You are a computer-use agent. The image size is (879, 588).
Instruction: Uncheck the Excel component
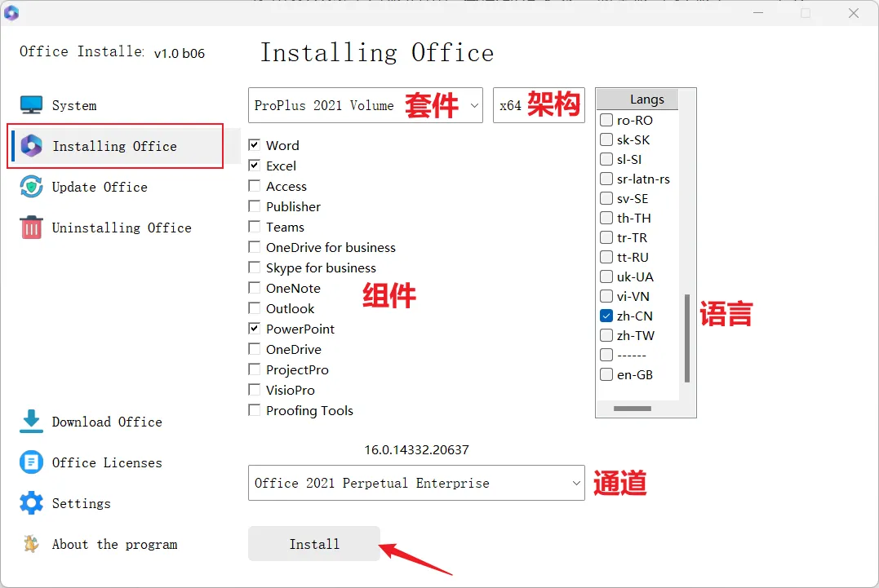[254, 166]
